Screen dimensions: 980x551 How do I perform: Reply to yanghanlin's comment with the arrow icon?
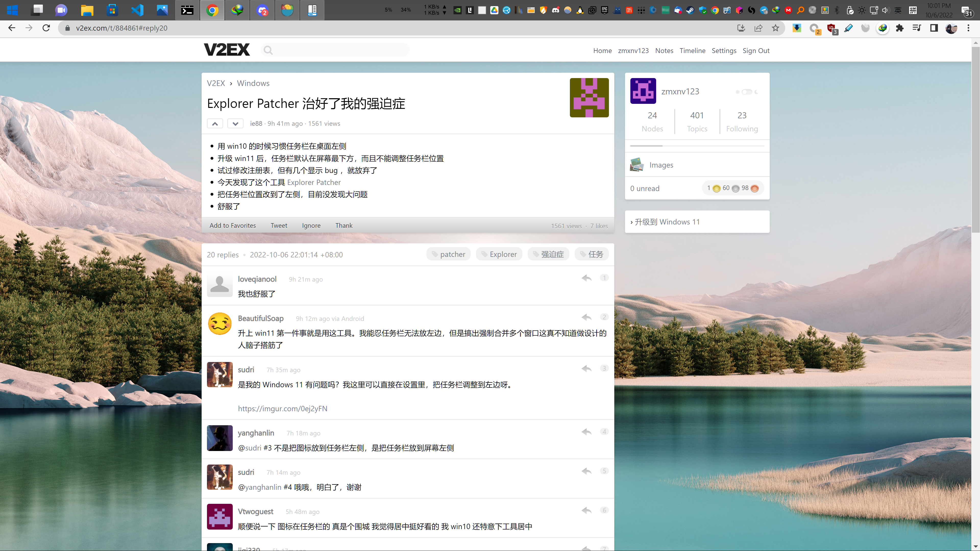[586, 432]
